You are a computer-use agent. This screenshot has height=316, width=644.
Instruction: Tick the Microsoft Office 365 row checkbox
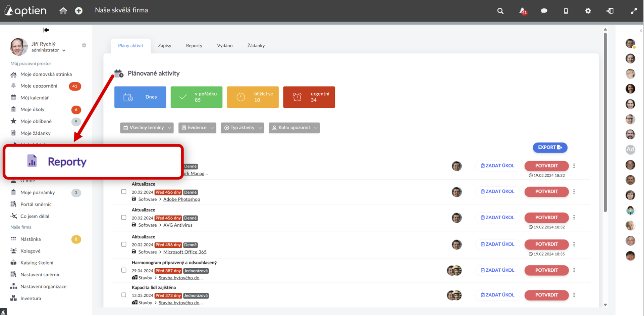[x=124, y=244]
